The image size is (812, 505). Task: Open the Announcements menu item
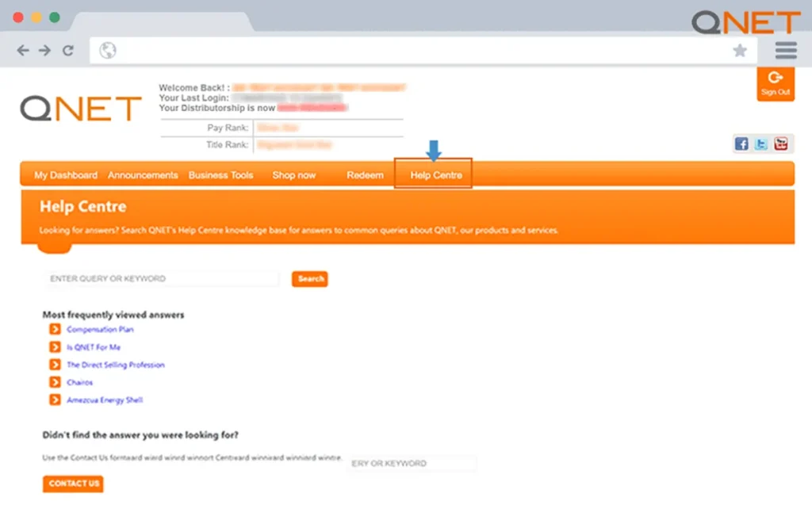143,175
